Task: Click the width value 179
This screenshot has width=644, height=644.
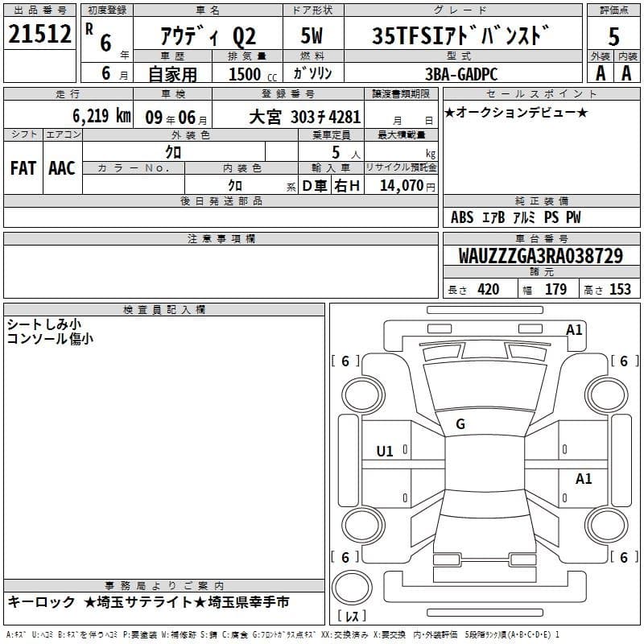Action: point(555,289)
